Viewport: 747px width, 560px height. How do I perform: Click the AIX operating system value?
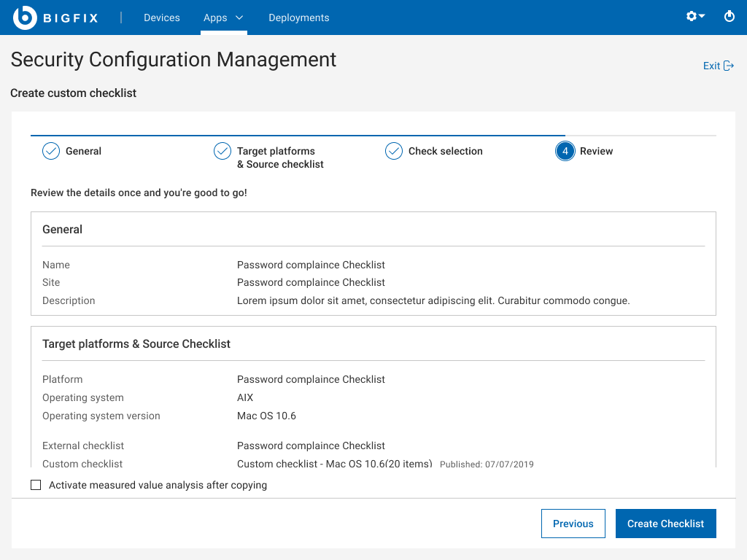tap(245, 397)
